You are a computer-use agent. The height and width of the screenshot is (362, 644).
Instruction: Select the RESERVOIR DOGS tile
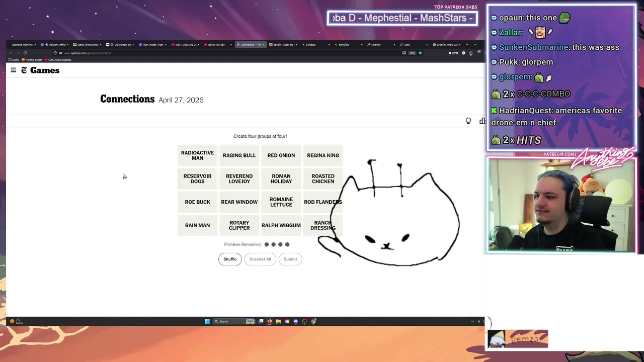coord(197,178)
